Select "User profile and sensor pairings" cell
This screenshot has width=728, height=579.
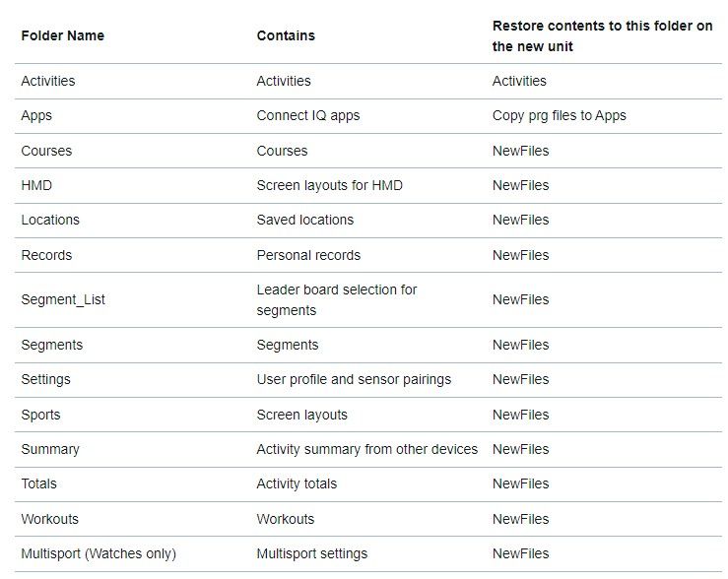[x=354, y=379]
